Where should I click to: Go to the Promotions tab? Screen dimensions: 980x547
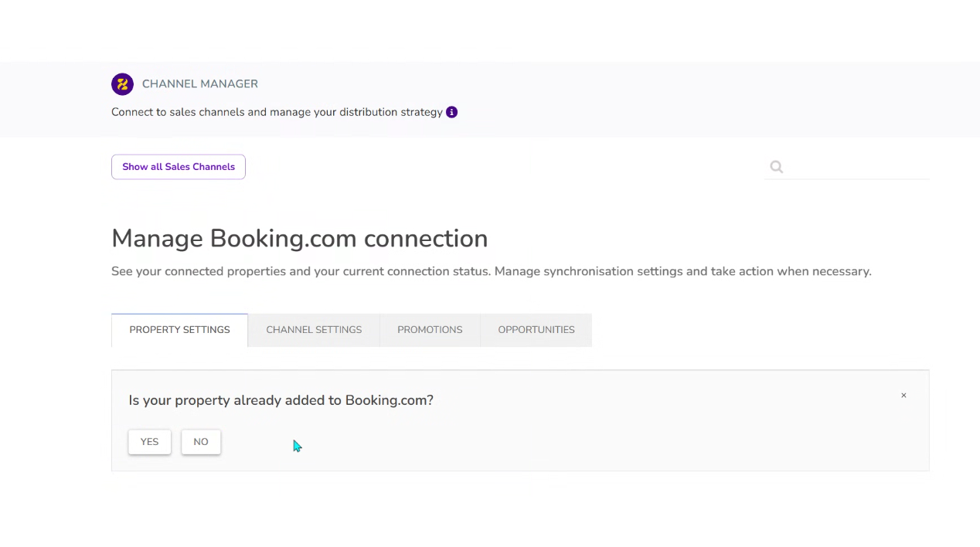[x=430, y=330]
